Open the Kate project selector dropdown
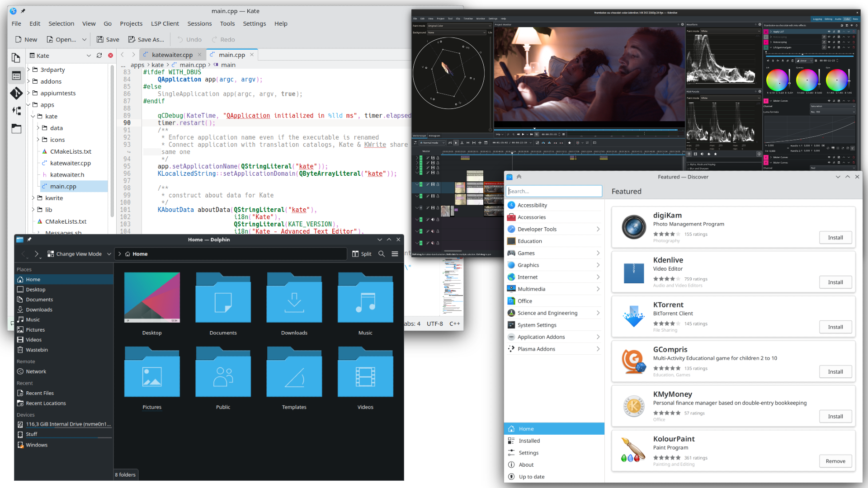Image resolution: width=868 pixels, height=488 pixels. [61, 56]
